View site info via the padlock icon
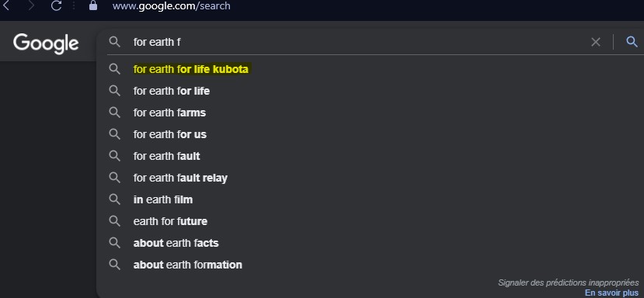 (x=93, y=5)
